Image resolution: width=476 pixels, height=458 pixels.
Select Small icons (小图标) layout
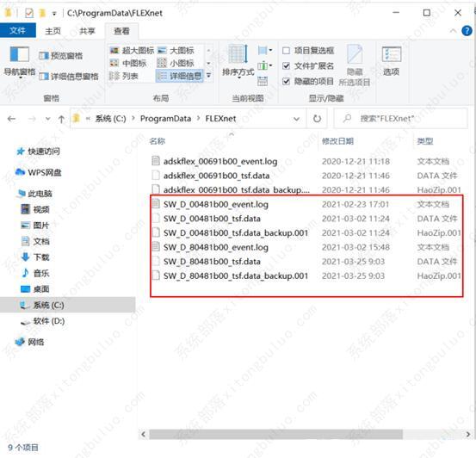click(176, 63)
